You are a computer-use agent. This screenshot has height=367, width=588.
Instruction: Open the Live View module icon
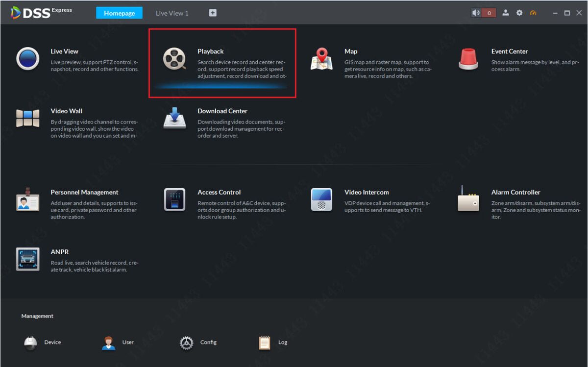tap(27, 59)
